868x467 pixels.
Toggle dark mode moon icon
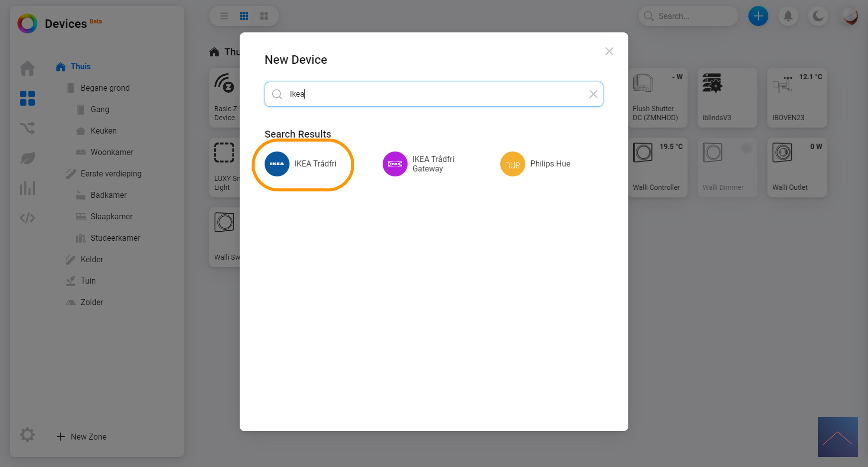point(818,16)
